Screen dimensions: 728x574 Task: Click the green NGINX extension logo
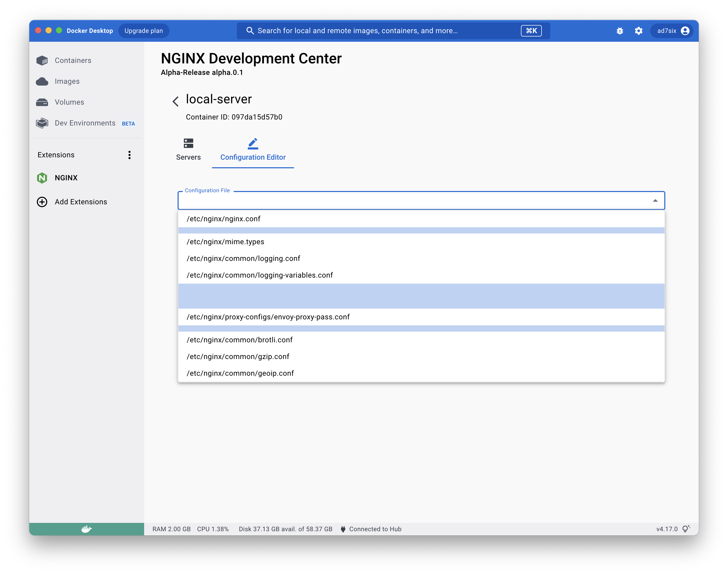(x=42, y=178)
